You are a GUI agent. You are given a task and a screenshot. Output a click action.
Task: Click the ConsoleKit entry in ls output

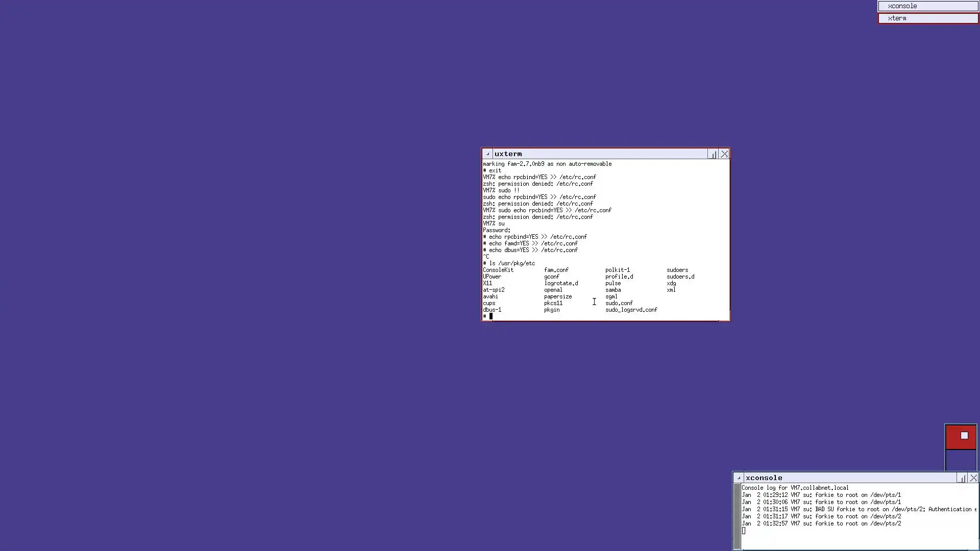(x=498, y=270)
